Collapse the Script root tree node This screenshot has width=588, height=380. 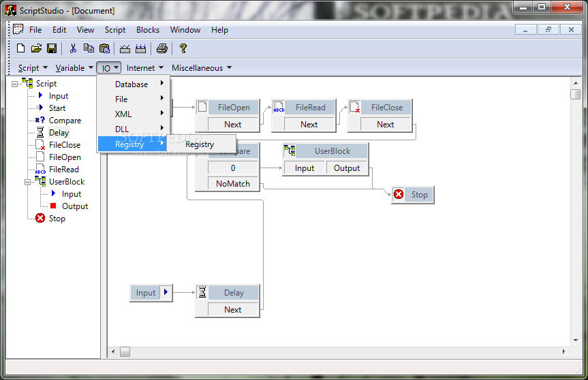coord(14,84)
